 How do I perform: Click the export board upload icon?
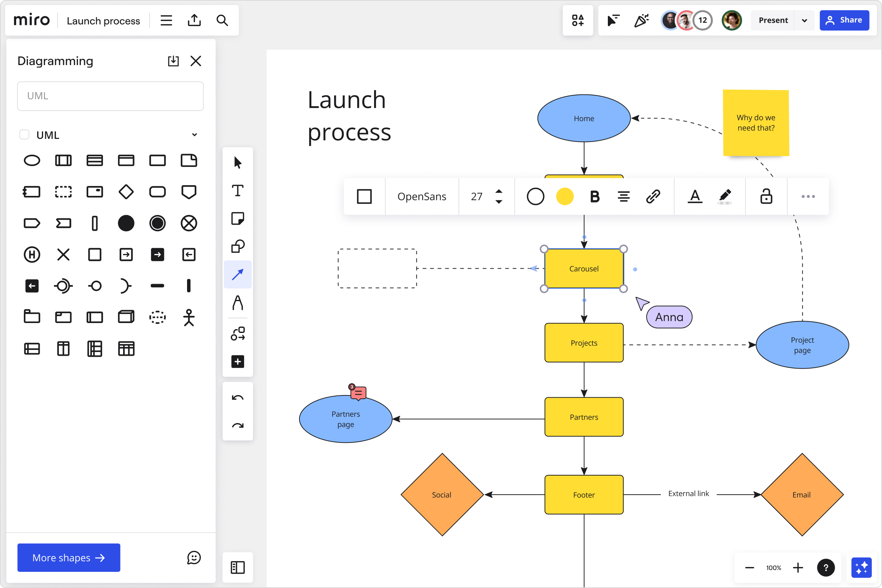tap(194, 20)
